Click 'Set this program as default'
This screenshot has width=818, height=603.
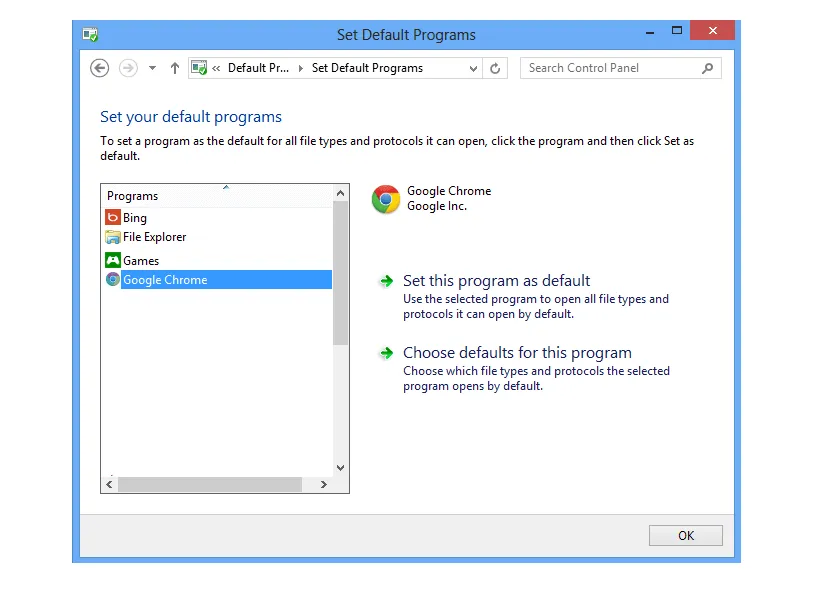(x=496, y=281)
